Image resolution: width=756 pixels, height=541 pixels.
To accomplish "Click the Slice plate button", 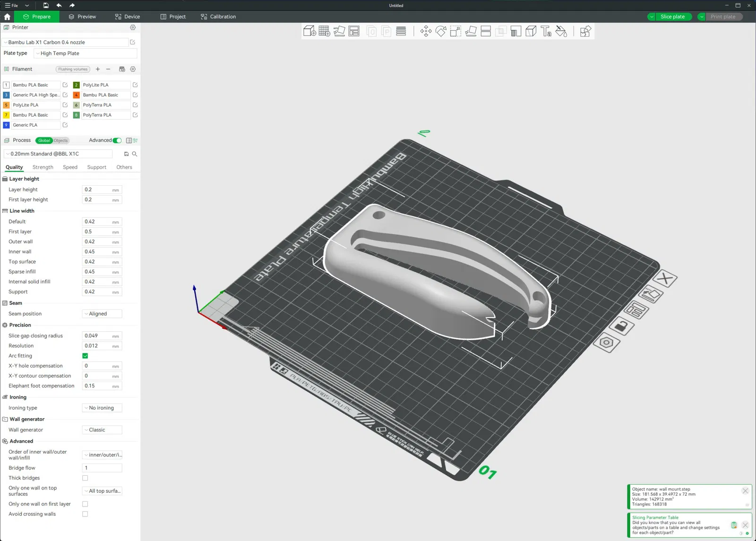I will [673, 17].
